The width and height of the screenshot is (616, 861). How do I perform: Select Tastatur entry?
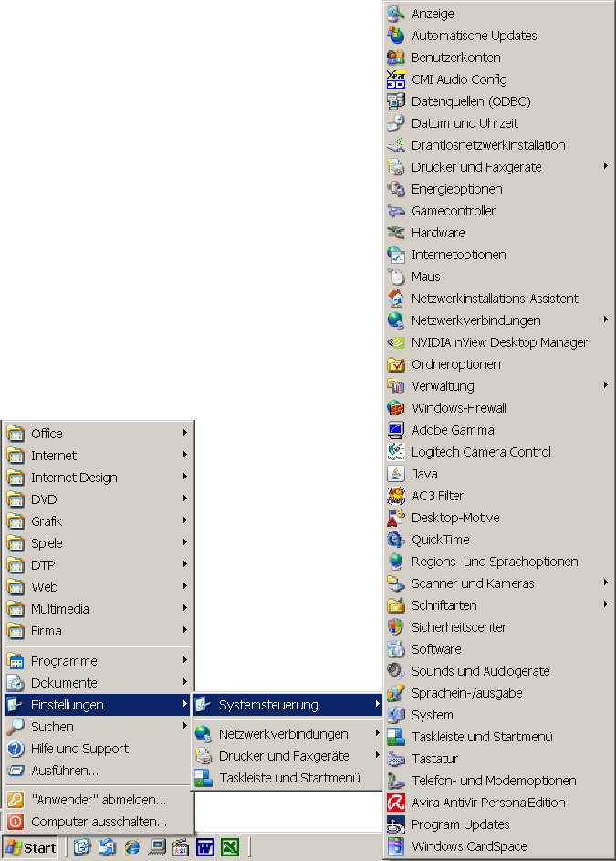(499, 759)
